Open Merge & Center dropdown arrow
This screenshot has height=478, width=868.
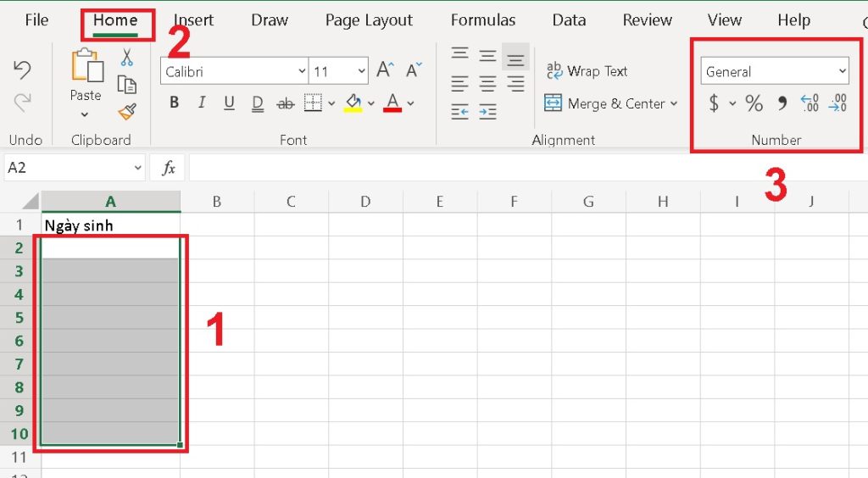pos(674,103)
